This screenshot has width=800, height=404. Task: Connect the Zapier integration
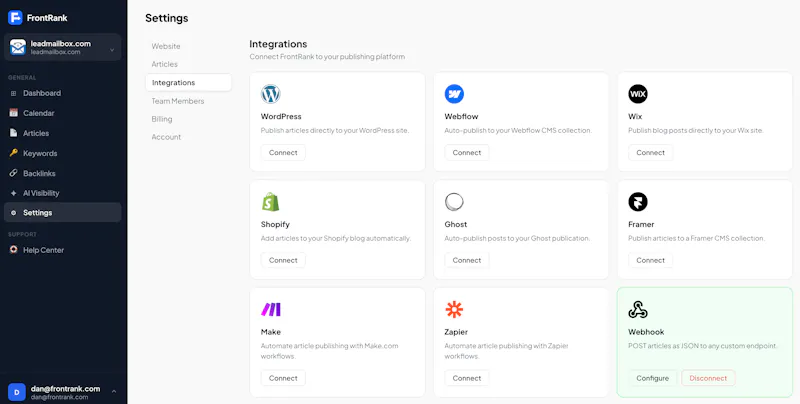(467, 378)
